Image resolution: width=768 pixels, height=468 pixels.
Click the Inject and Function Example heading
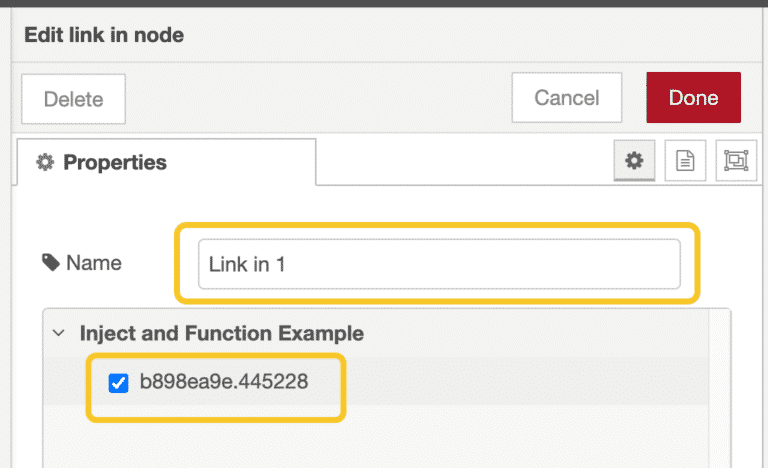point(221,333)
